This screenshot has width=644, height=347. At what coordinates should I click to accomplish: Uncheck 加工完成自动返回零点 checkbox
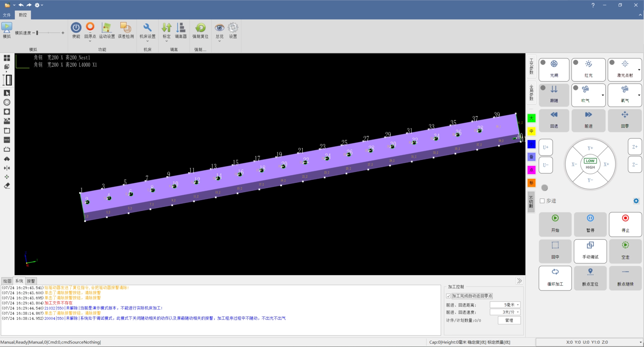(x=448, y=296)
